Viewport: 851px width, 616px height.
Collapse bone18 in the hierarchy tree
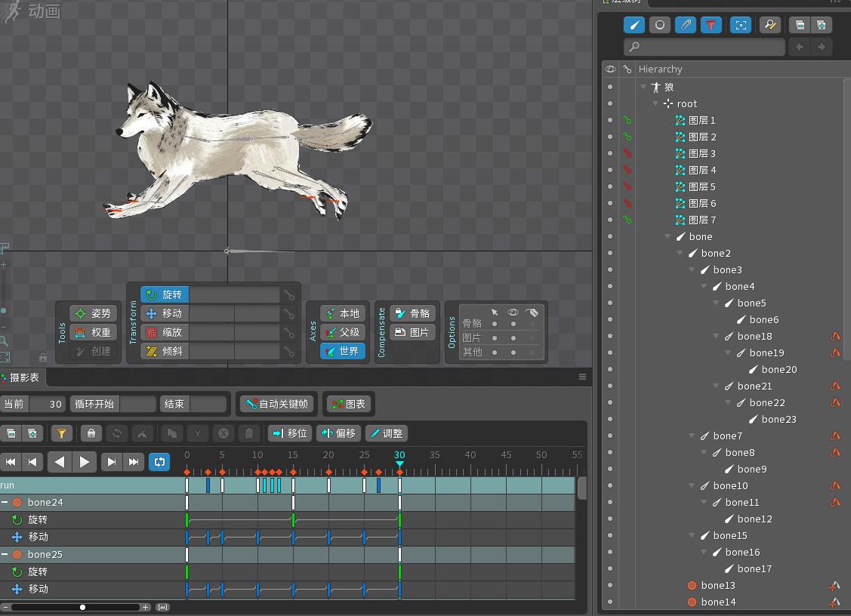coord(716,336)
